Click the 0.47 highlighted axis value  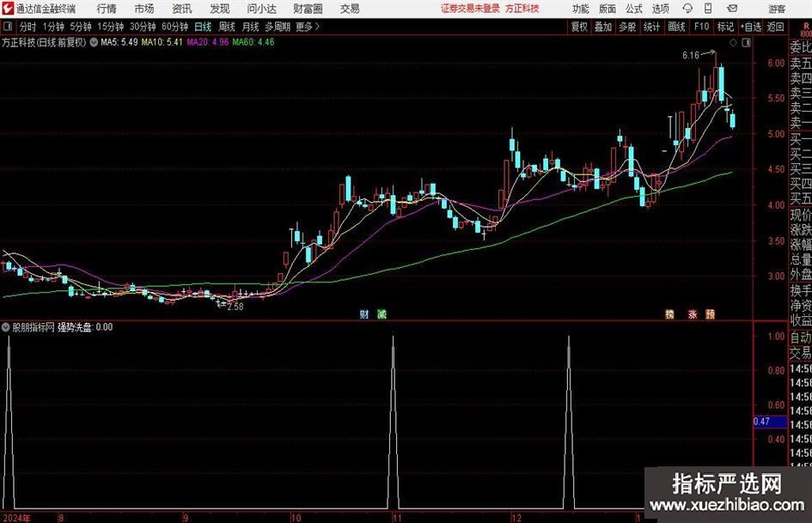click(x=770, y=422)
